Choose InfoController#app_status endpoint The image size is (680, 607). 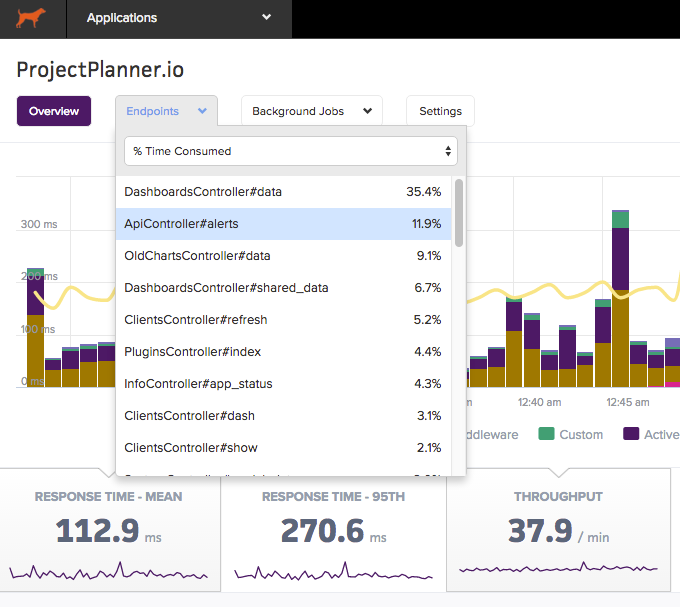[283, 384]
